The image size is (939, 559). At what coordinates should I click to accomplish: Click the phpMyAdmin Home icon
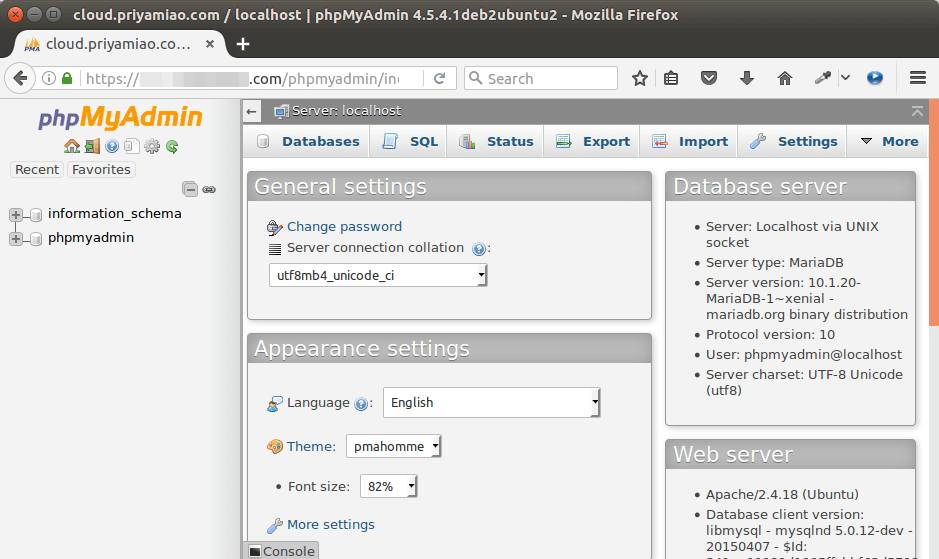[72, 146]
